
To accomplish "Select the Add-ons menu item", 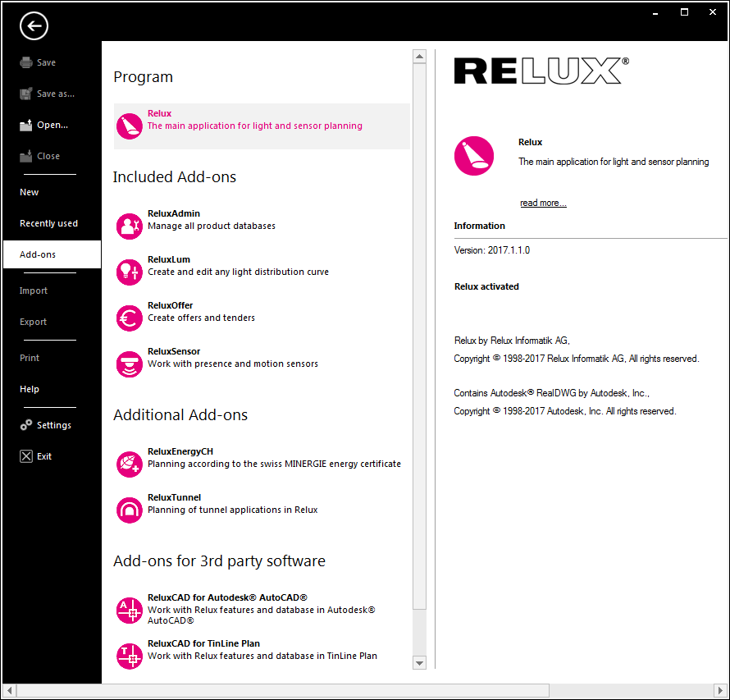I will tap(52, 254).
